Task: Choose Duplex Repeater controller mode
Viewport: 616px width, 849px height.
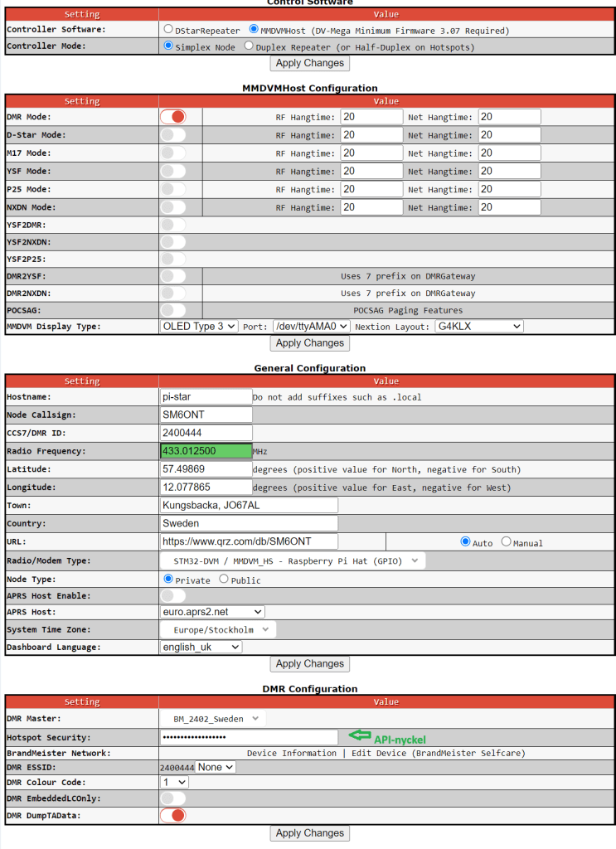Action: pyautogui.click(x=249, y=46)
